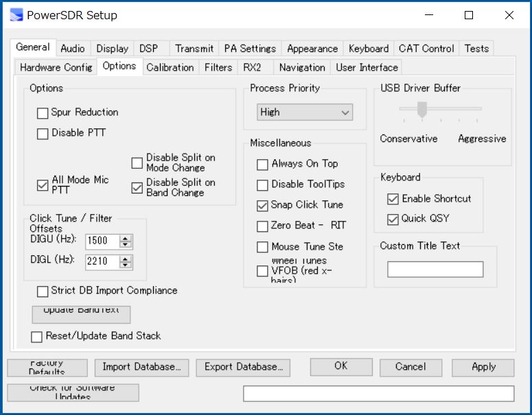Tick Disable ToolTips checkbox
The image size is (532, 415).
pos(262,185)
